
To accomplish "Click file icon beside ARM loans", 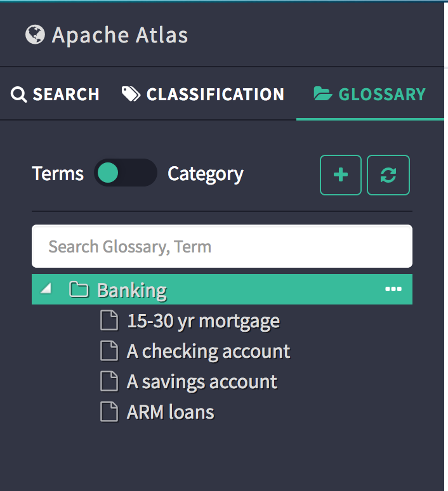I will pyautogui.click(x=110, y=412).
